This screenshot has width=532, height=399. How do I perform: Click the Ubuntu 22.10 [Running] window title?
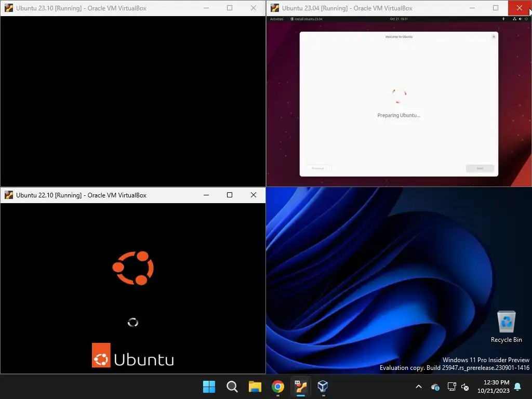tap(81, 195)
